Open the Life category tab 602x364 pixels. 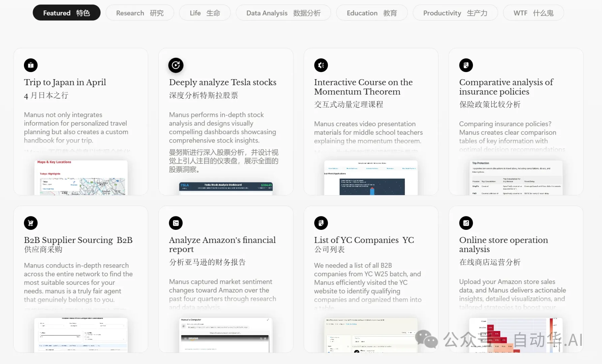(x=205, y=13)
